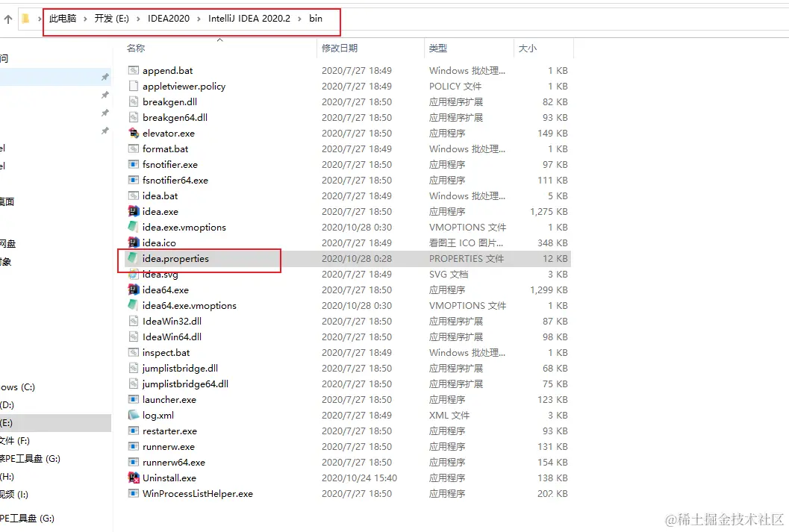Select the Uninstall.exe icon
789x532 pixels.
tap(134, 478)
